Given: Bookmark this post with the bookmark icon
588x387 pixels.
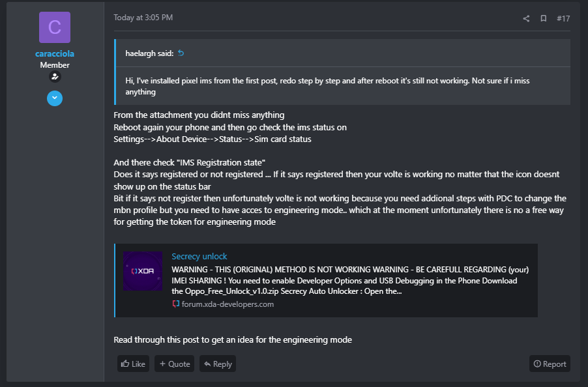Looking at the screenshot, I should click(x=544, y=18).
